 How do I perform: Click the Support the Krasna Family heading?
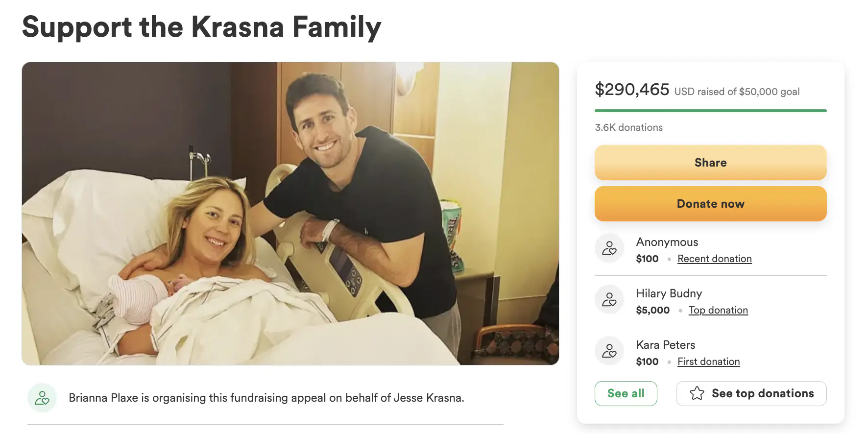(201, 27)
